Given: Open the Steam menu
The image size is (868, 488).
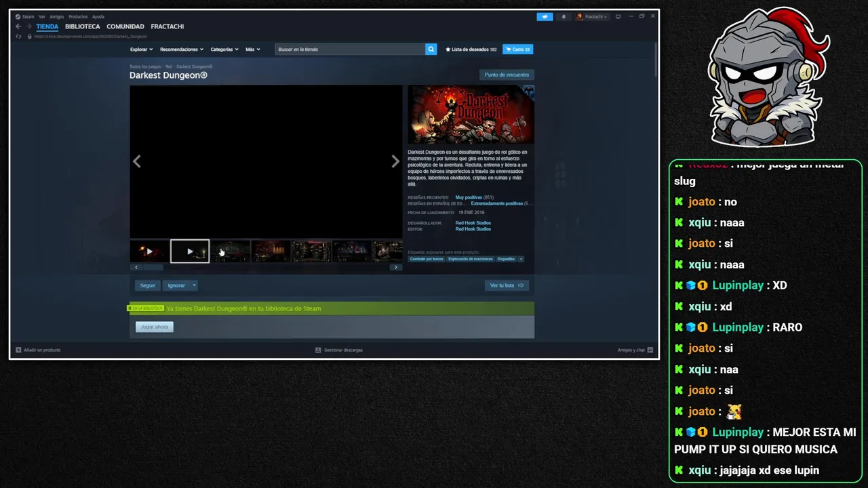Looking at the screenshot, I should click(28, 16).
